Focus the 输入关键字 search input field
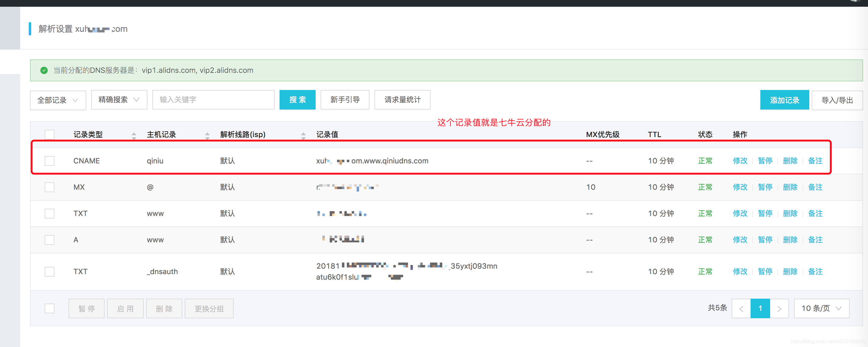868x347 pixels. pos(213,100)
